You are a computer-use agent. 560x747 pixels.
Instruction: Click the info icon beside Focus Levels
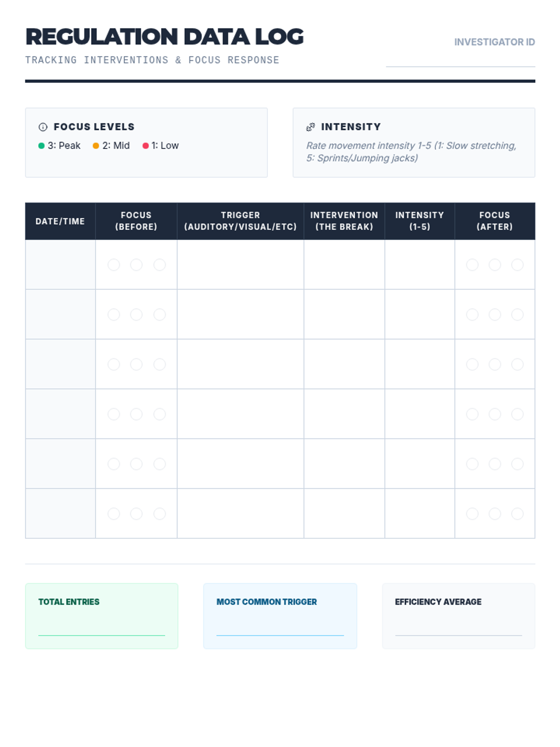coord(43,127)
